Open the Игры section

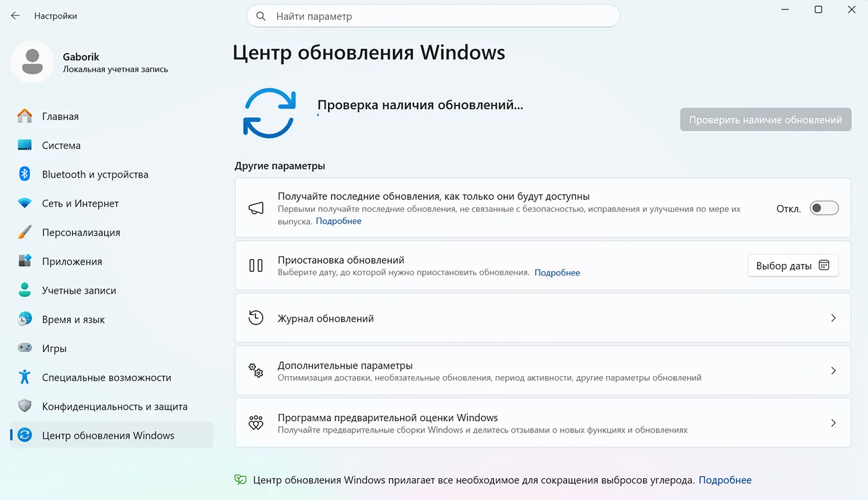click(x=112, y=348)
